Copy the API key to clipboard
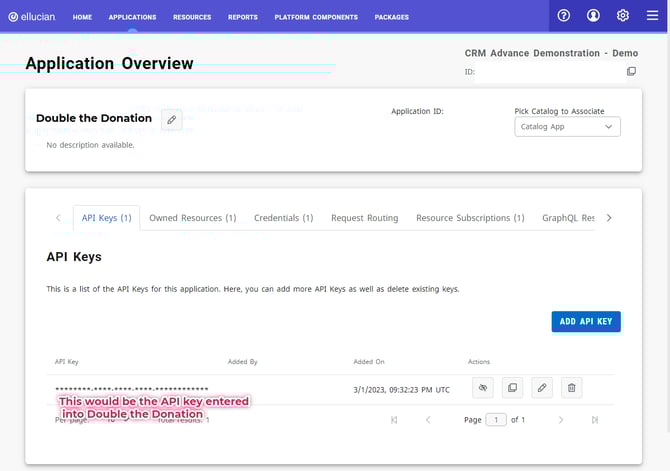Screen dimensions: 670x471 pos(511,387)
